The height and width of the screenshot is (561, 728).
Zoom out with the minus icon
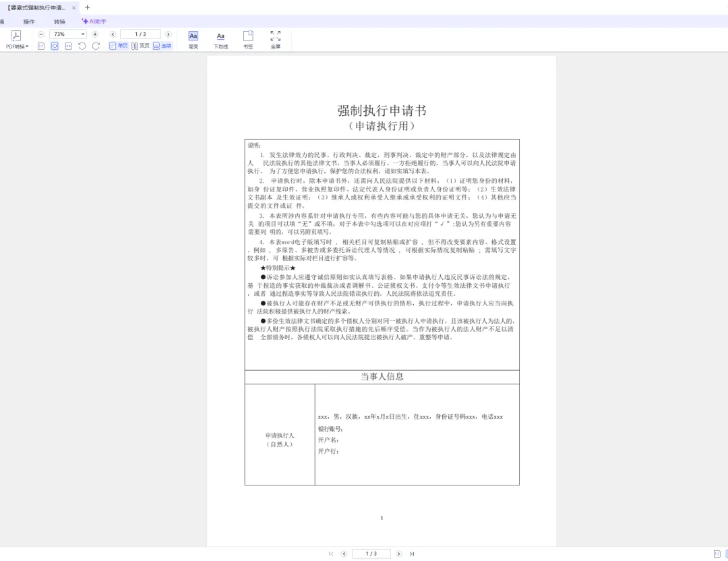click(x=41, y=34)
